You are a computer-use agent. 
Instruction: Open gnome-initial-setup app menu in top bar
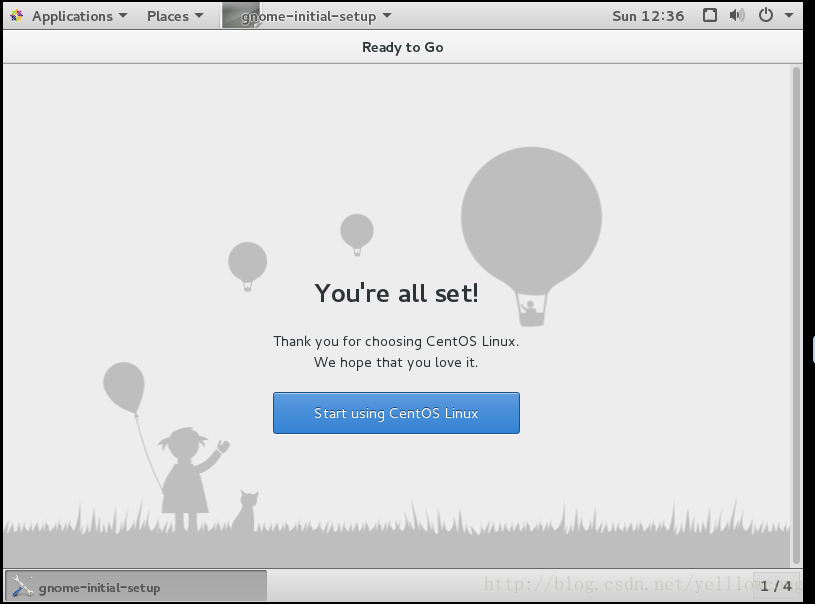click(x=316, y=17)
